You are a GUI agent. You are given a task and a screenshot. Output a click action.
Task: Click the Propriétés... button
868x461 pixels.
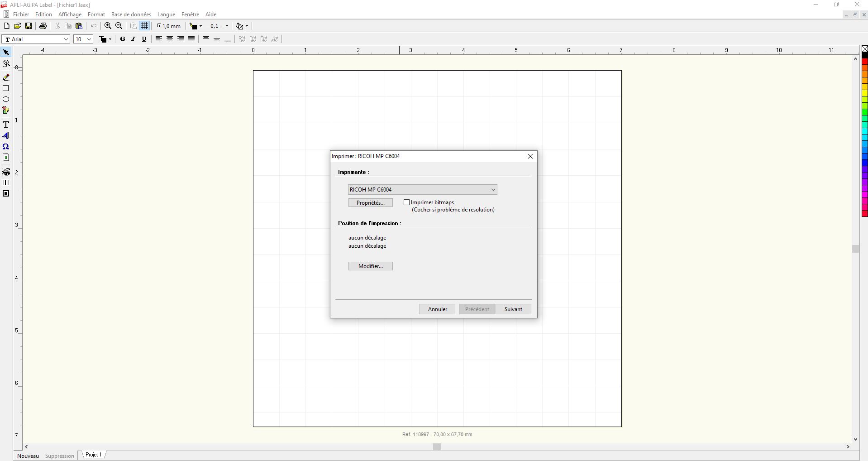tap(370, 203)
